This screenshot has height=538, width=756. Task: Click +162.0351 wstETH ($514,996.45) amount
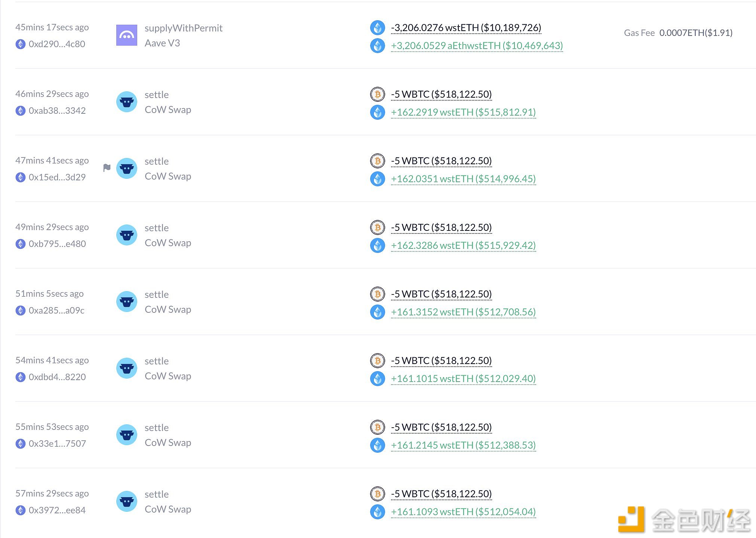coord(463,179)
